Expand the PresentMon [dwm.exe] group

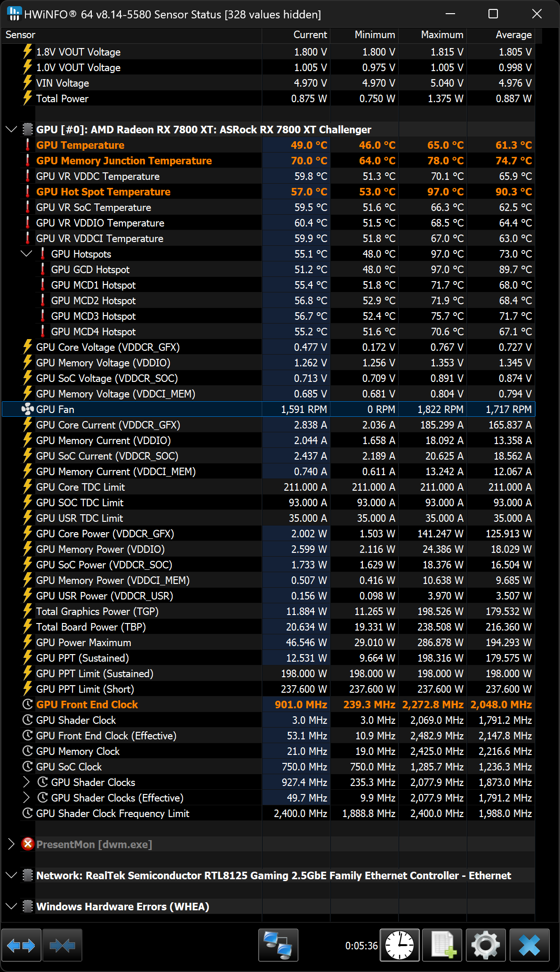point(11,844)
